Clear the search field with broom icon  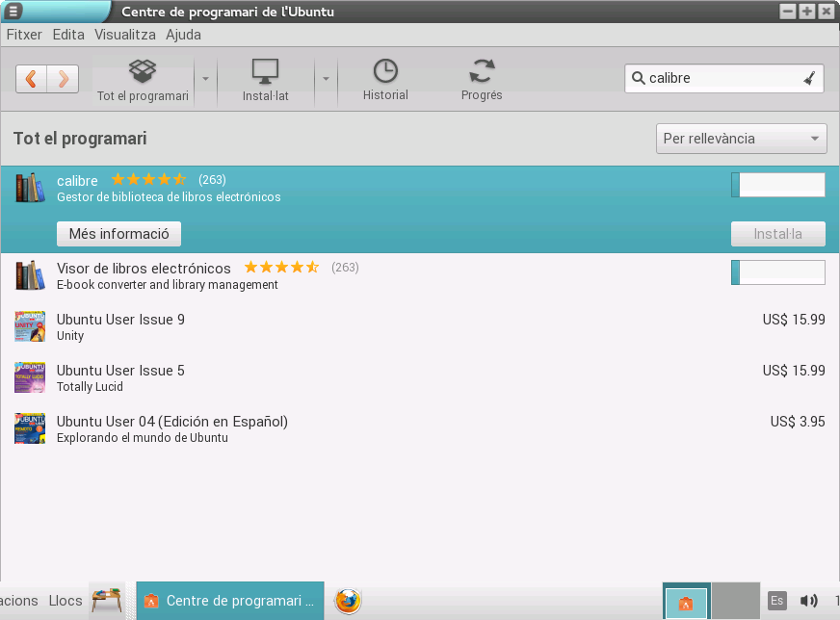coord(809,79)
